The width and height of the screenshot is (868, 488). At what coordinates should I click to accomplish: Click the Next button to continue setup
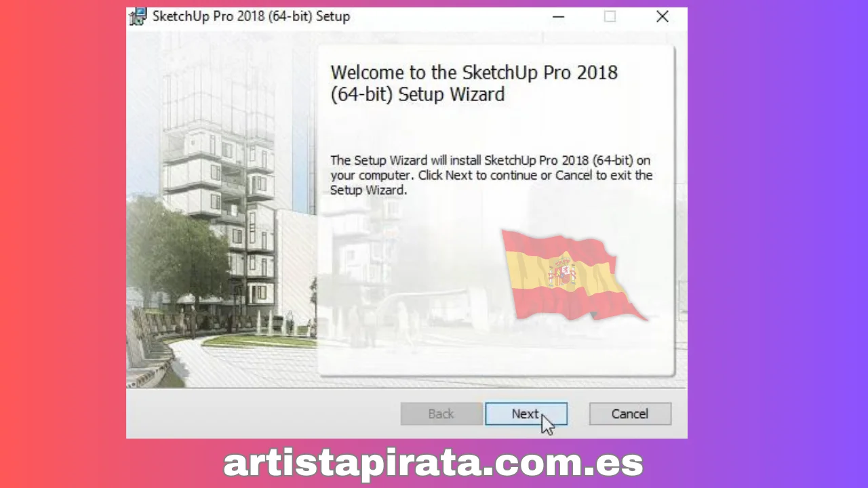(526, 414)
